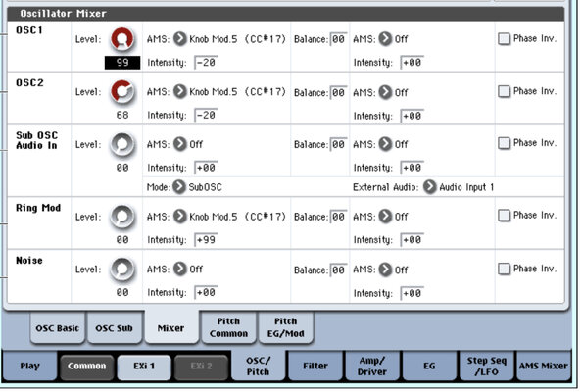Click the Ring Mod Level knob

coord(122,217)
